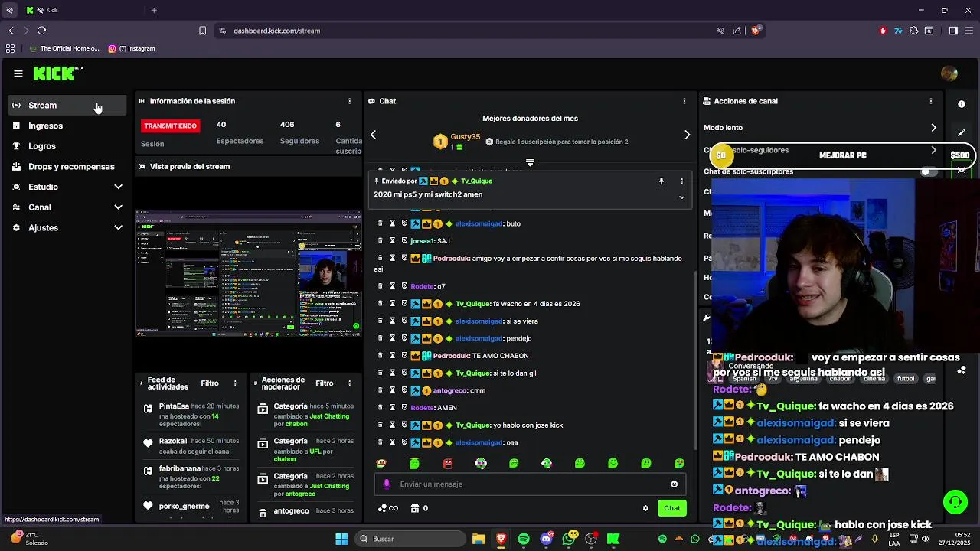This screenshot has height=551, width=980.
Task: Click the info icon in right rail
Action: coord(962,104)
